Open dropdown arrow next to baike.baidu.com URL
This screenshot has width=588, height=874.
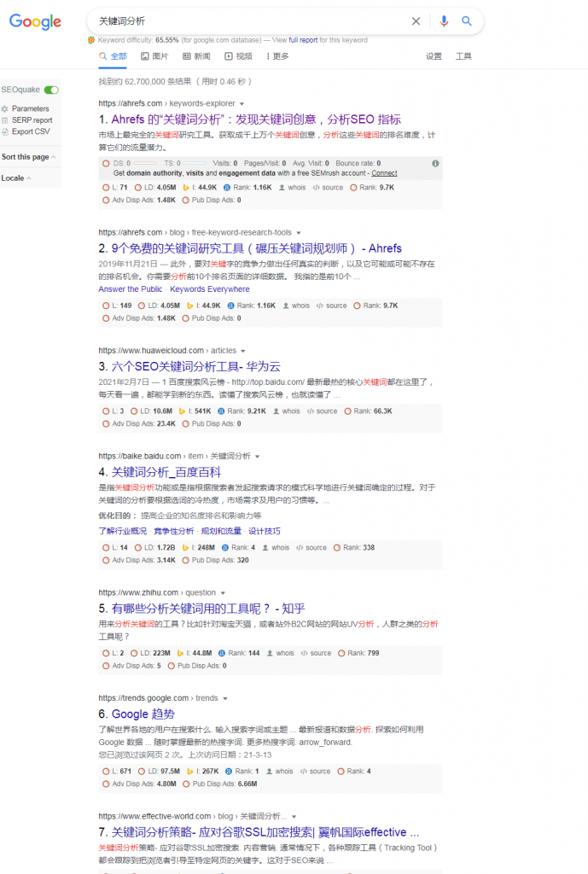pos(258,457)
